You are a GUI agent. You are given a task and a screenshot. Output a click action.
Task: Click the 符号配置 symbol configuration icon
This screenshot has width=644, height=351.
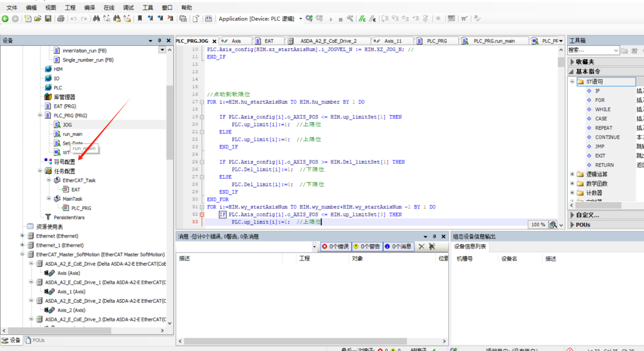click(48, 161)
